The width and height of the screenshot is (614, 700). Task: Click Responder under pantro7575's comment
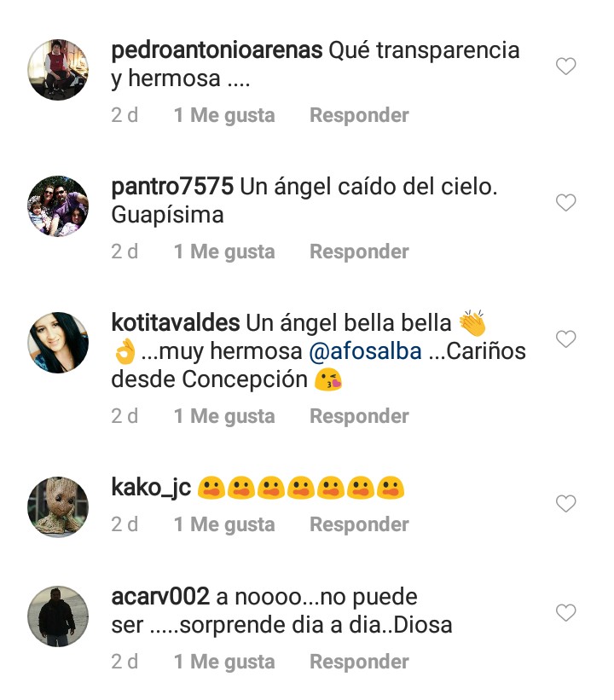[359, 252]
